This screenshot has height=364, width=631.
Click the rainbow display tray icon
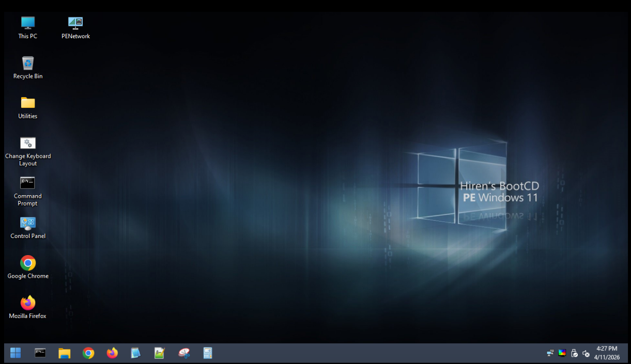click(562, 353)
